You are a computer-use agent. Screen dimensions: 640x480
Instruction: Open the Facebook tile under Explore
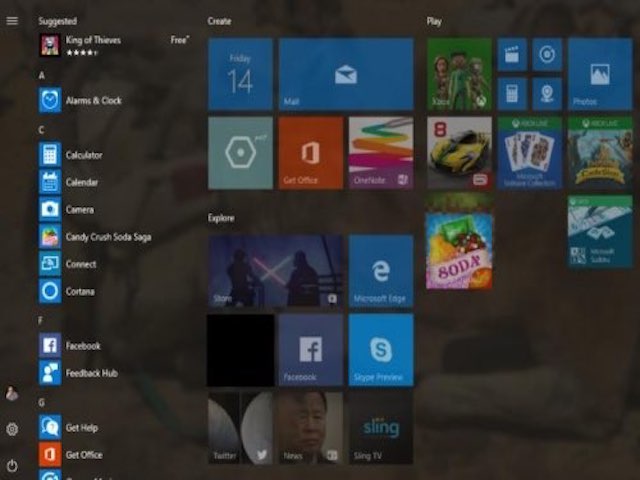(311, 350)
